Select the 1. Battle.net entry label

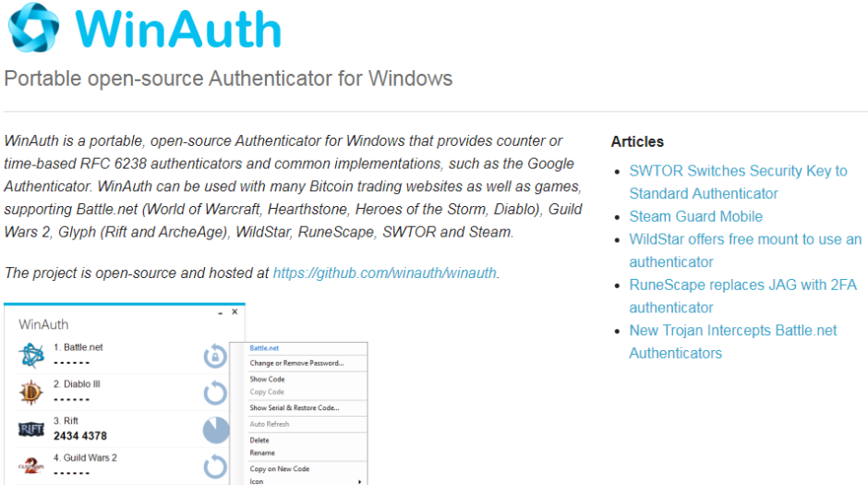tap(78, 347)
